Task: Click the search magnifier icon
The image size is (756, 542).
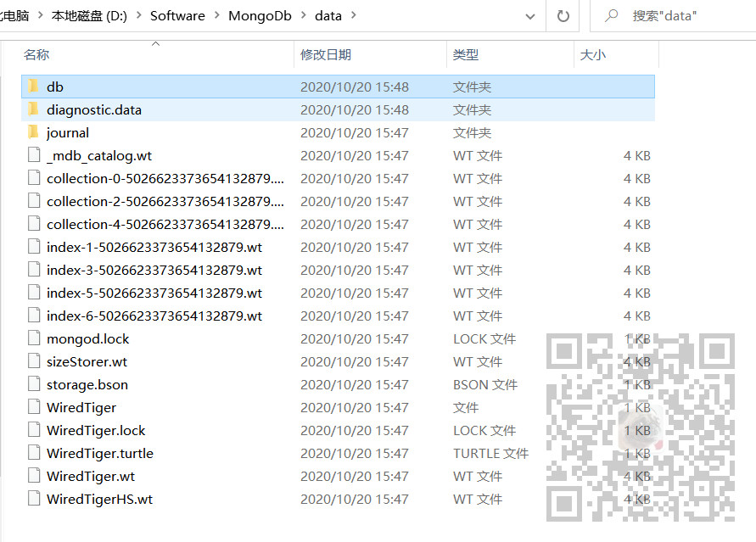Action: (612, 15)
